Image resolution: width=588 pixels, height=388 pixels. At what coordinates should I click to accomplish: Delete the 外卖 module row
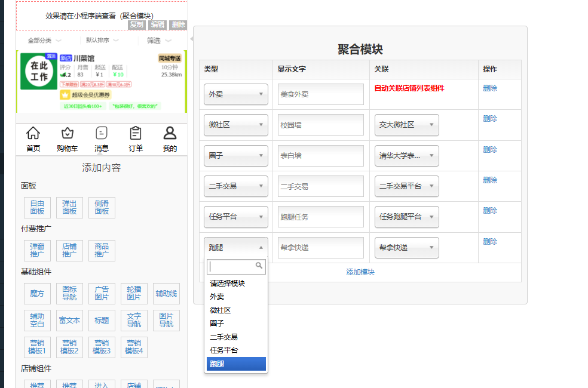coord(490,88)
